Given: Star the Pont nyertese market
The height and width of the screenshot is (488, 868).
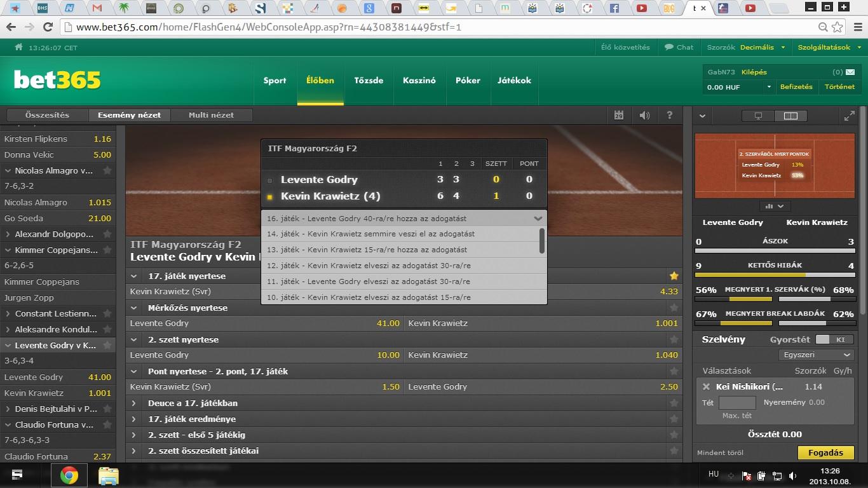Looking at the screenshot, I should coord(674,371).
